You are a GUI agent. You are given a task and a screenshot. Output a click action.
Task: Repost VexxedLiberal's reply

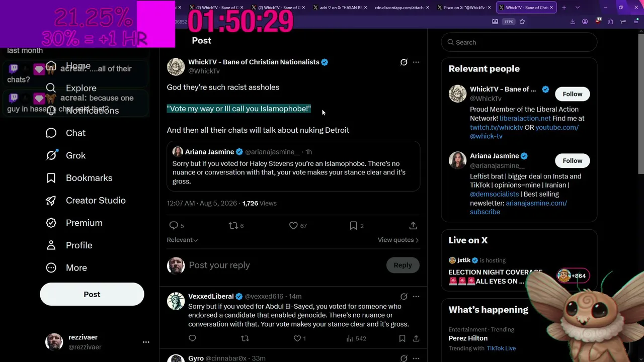(245, 338)
